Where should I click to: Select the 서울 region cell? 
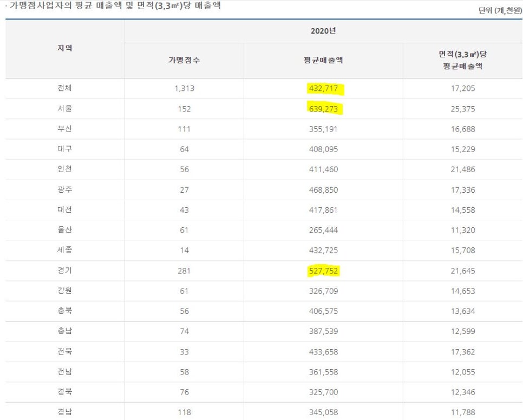[65, 108]
